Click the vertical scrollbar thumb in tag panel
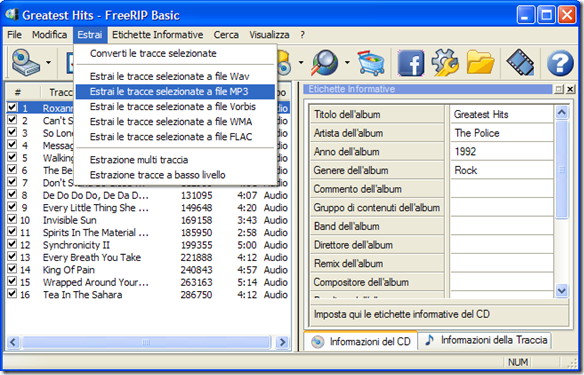The height and width of the screenshot is (375, 584). [x=562, y=169]
